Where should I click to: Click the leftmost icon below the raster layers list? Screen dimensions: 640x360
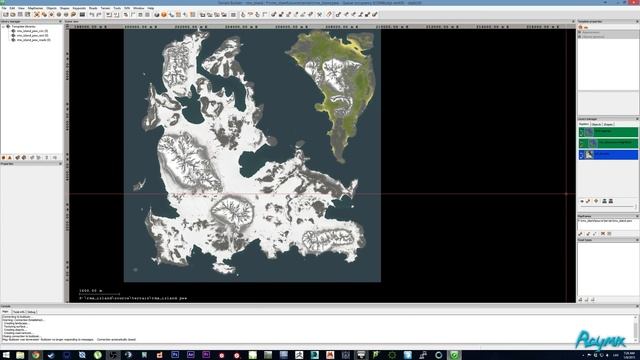click(x=582, y=201)
